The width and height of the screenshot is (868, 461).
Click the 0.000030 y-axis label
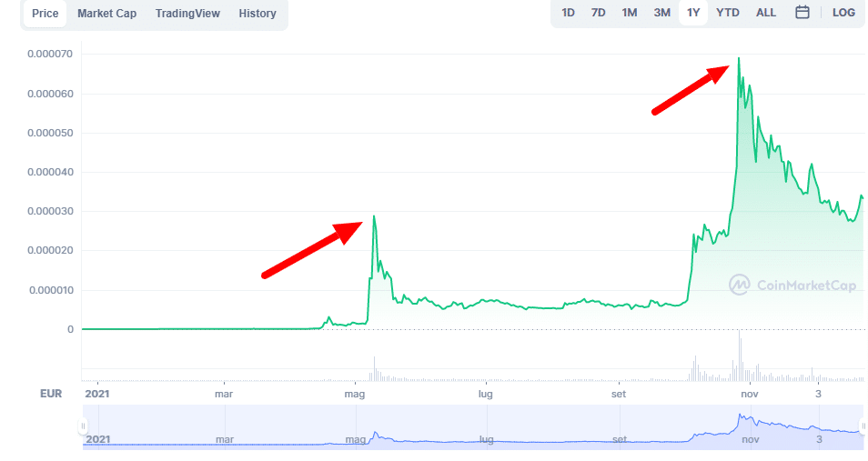pyautogui.click(x=50, y=212)
